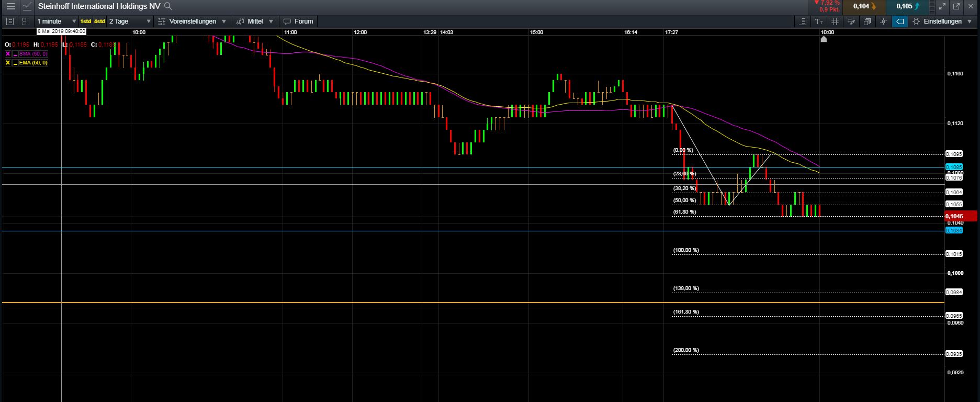The height and width of the screenshot is (402, 980).
Task: Open the Forum discussion
Action: point(298,21)
